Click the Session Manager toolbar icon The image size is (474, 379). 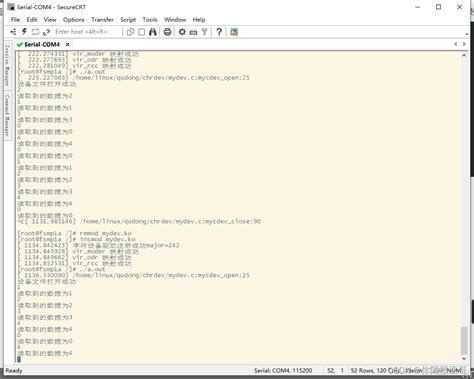tap(13, 32)
